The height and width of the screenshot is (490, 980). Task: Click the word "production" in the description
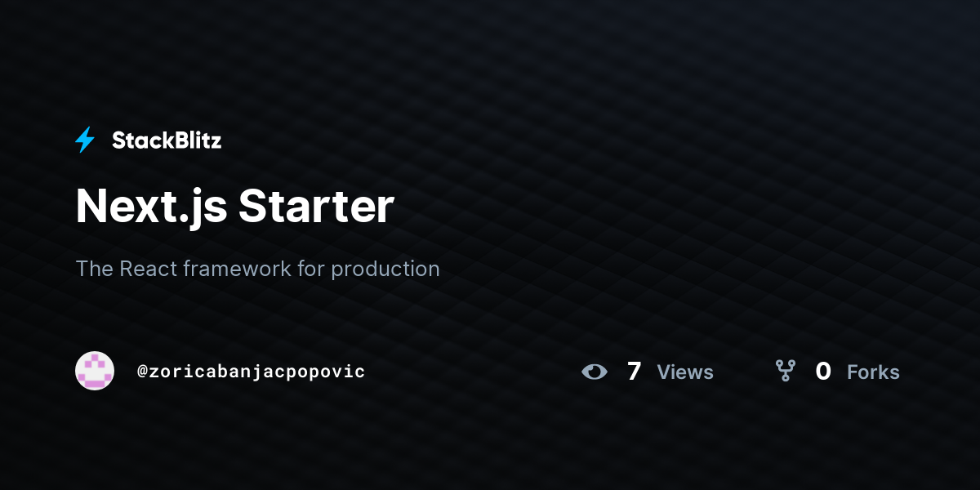tap(385, 269)
